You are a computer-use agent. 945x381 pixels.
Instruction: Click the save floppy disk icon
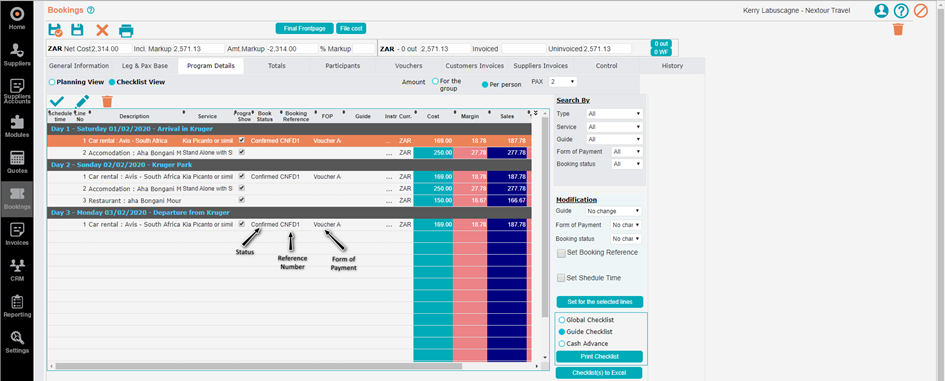[78, 30]
